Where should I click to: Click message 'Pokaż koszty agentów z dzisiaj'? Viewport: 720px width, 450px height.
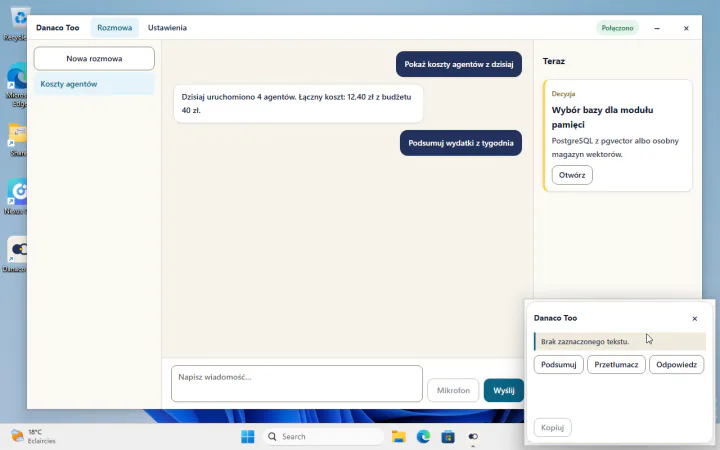(x=459, y=64)
